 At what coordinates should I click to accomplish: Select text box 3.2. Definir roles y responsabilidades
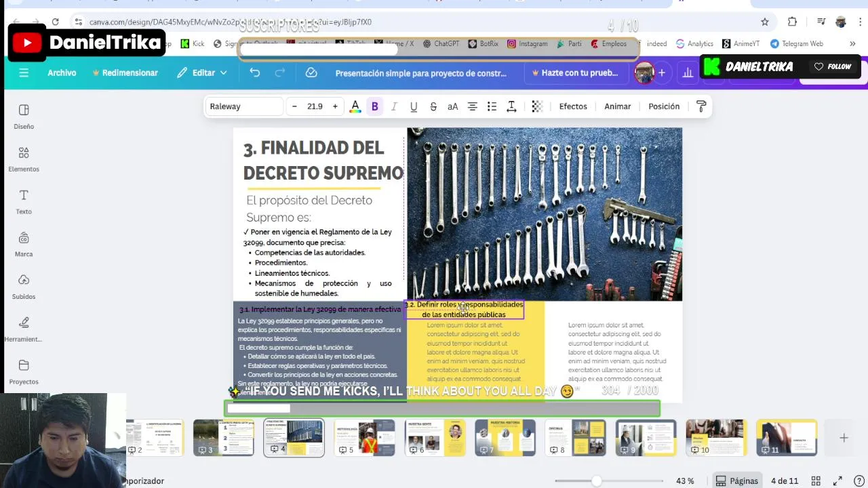(x=465, y=310)
